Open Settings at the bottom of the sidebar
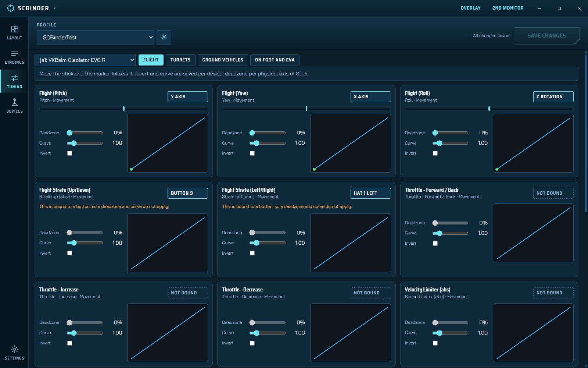The height and width of the screenshot is (368, 588). coord(14,353)
